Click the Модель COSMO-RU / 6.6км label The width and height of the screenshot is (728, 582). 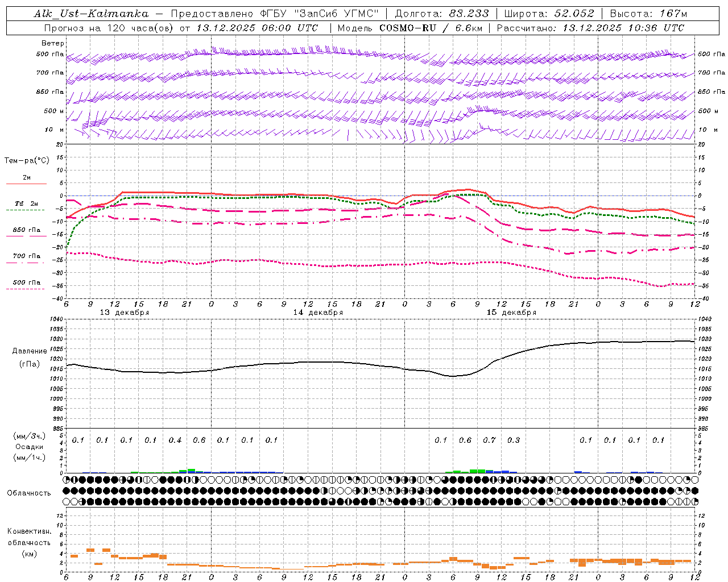click(410, 28)
